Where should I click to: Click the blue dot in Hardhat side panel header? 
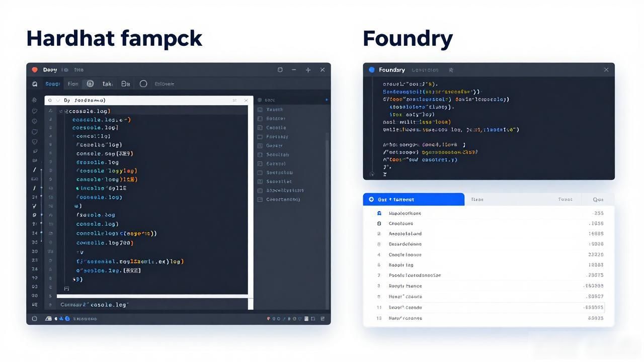(327, 100)
